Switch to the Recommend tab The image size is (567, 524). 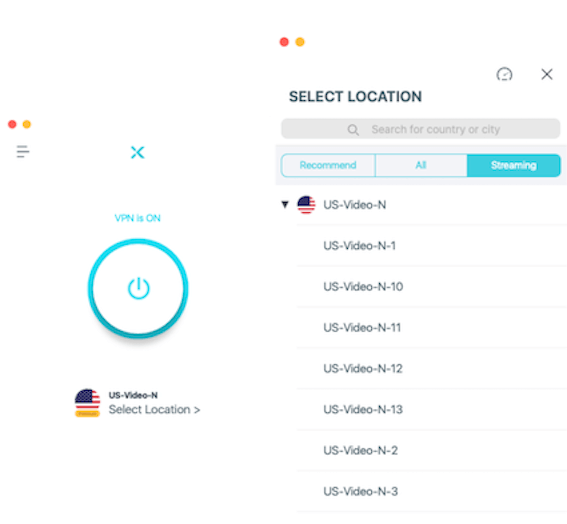[328, 165]
